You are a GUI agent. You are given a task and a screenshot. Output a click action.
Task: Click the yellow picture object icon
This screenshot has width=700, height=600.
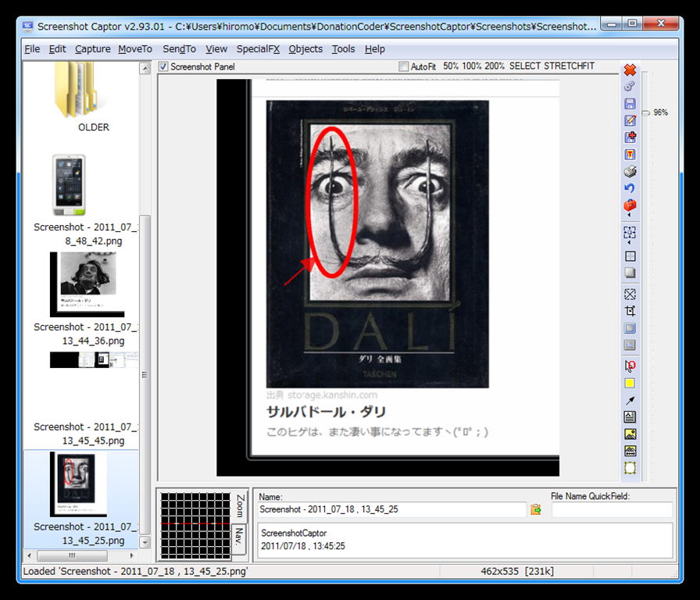tap(630, 434)
